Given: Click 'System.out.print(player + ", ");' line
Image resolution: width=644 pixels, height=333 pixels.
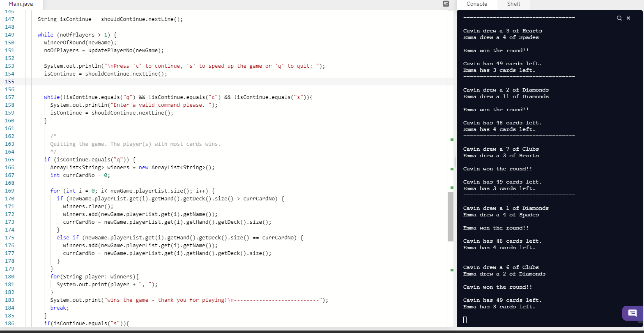Looking at the screenshot, I should click(x=107, y=285).
